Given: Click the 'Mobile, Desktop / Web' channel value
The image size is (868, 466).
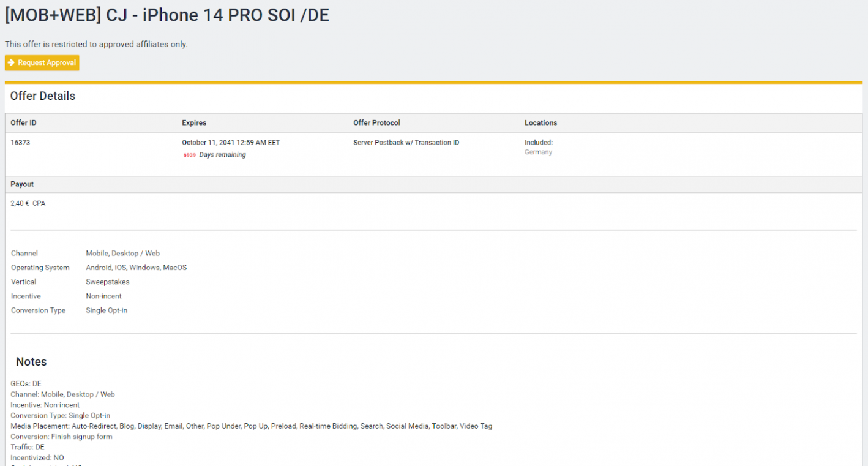Looking at the screenshot, I should 123,254.
